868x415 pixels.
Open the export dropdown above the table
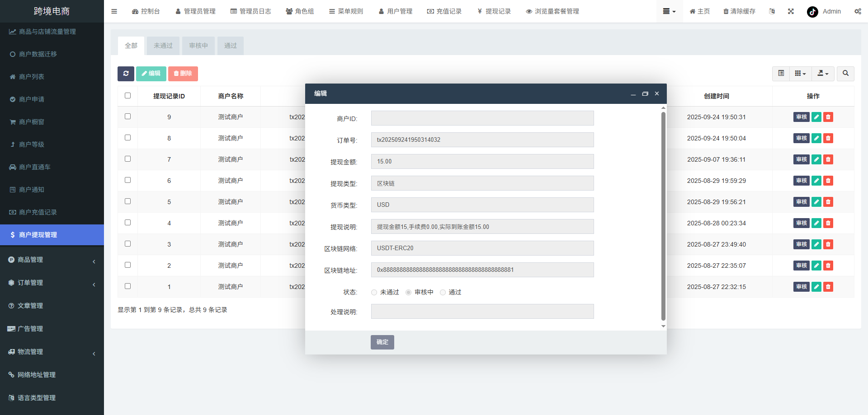823,73
